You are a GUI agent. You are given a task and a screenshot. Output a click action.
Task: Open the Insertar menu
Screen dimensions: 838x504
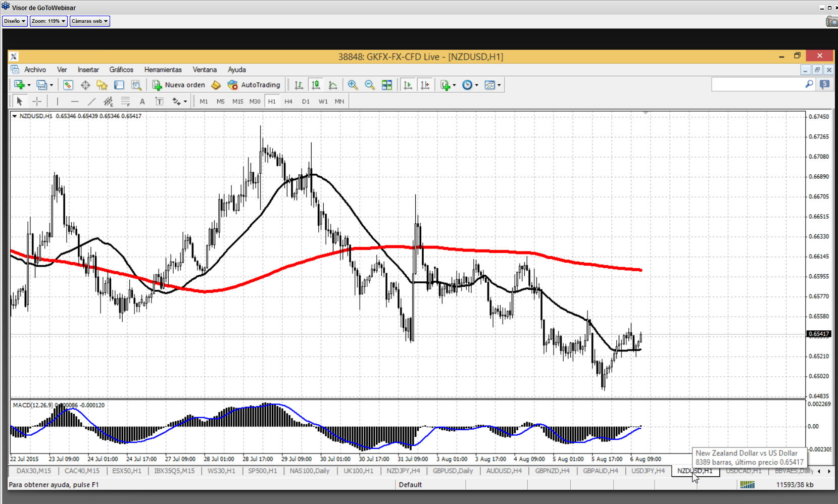[x=88, y=70]
